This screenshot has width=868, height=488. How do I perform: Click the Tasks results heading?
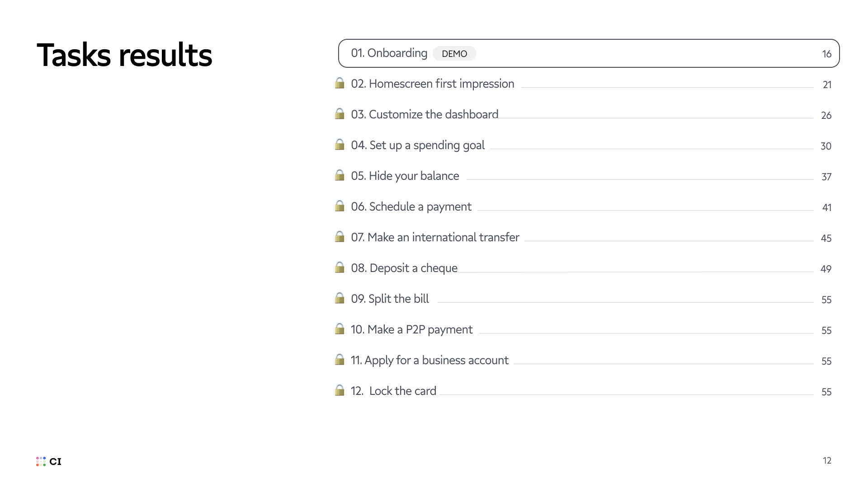(124, 55)
